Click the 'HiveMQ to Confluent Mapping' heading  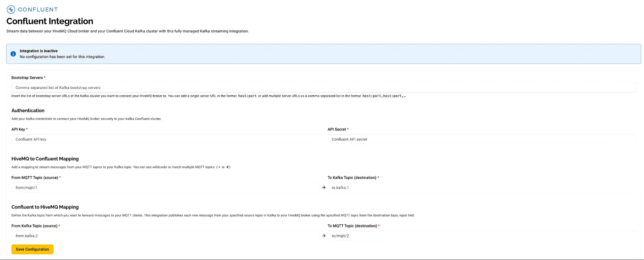click(x=45, y=159)
